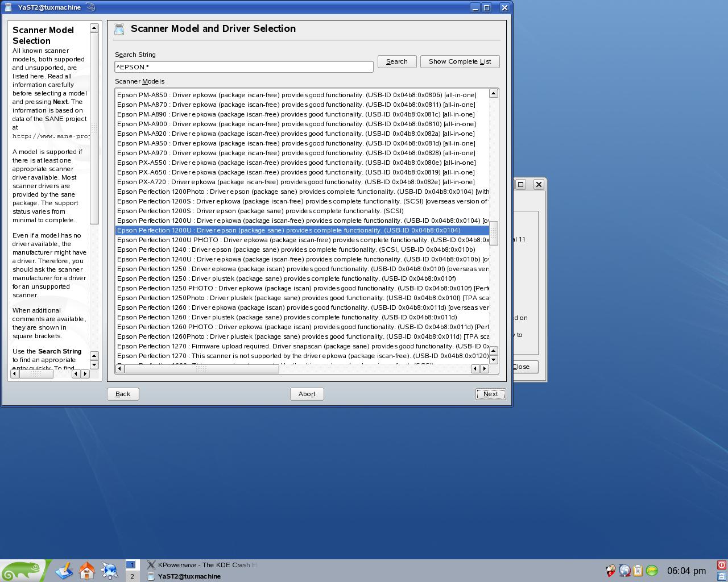The width and height of the screenshot is (728, 582).
Task: Launch Konqueror web browser gear-globe icon
Action: tap(109, 571)
